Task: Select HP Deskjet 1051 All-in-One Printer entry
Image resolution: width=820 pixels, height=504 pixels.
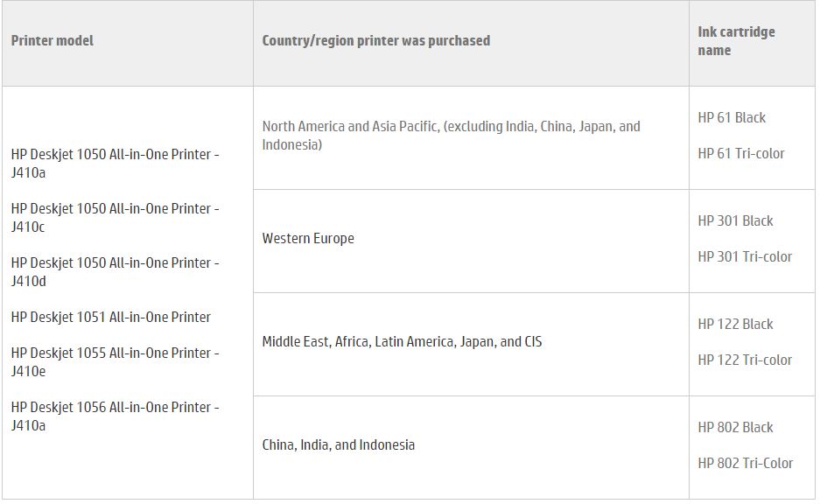Action: coord(111,318)
